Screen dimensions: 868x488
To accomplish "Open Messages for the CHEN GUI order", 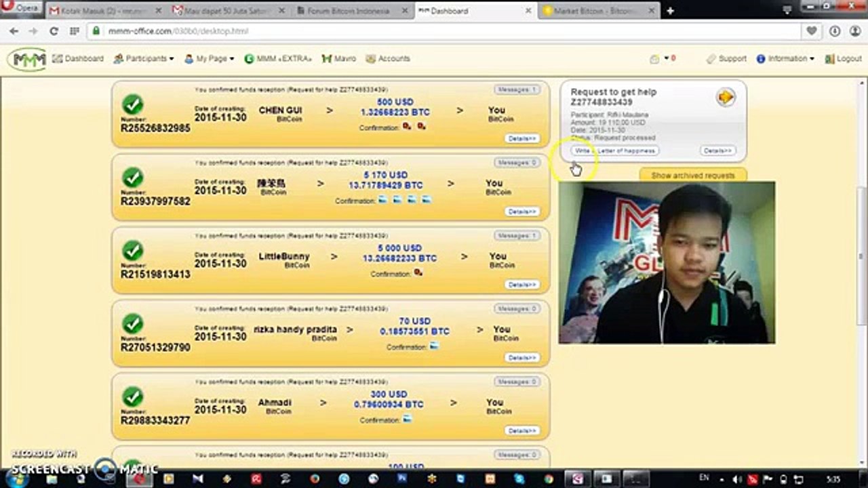I will click(x=517, y=89).
